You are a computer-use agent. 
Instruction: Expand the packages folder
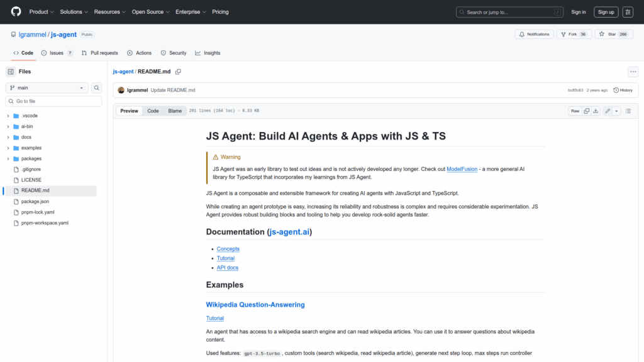[8, 159]
